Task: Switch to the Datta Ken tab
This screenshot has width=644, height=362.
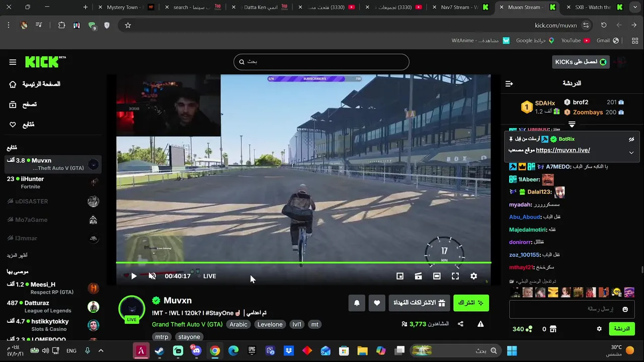Action: point(260,7)
